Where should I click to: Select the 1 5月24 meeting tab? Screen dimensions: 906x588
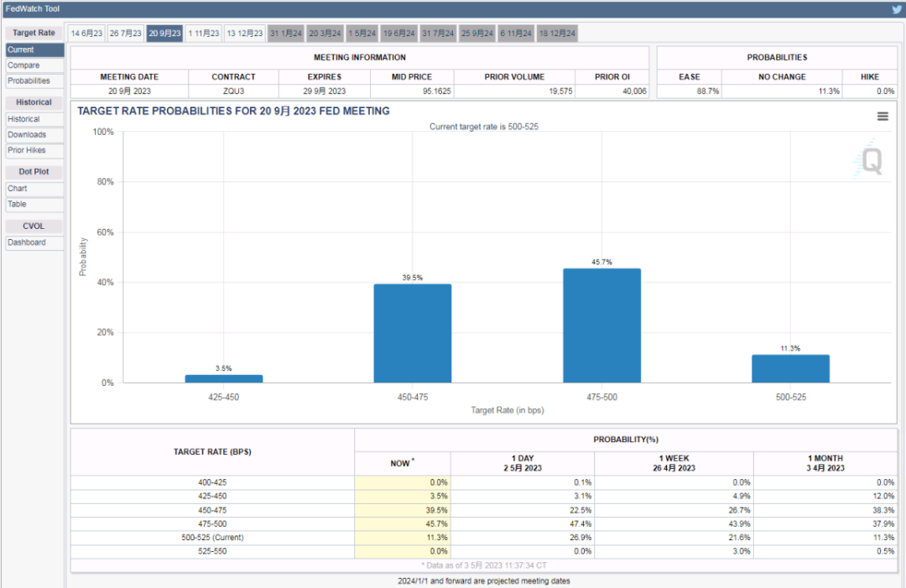click(362, 34)
